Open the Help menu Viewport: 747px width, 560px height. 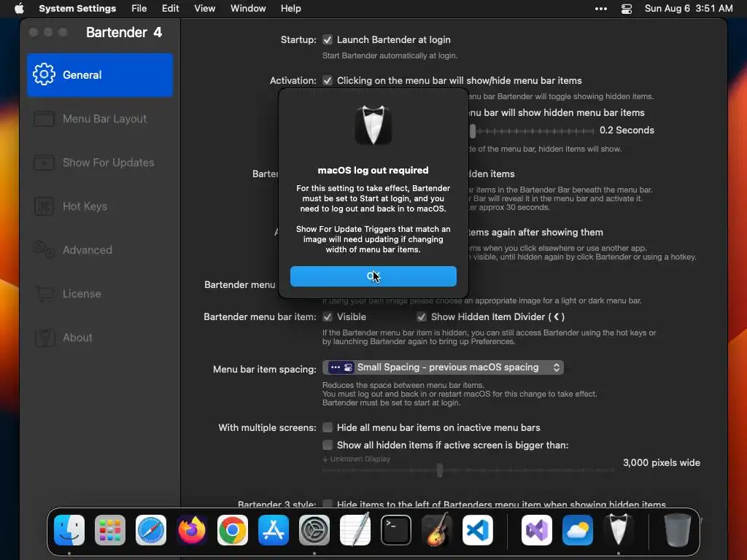[290, 9]
